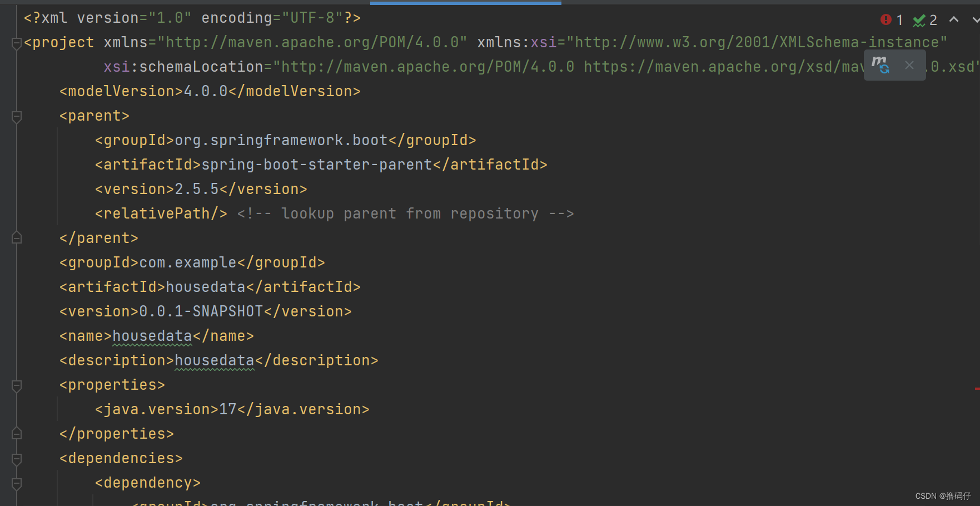Viewport: 980px width, 506px height.
Task: Click the Load Maven Changes icon
Action: click(880, 65)
